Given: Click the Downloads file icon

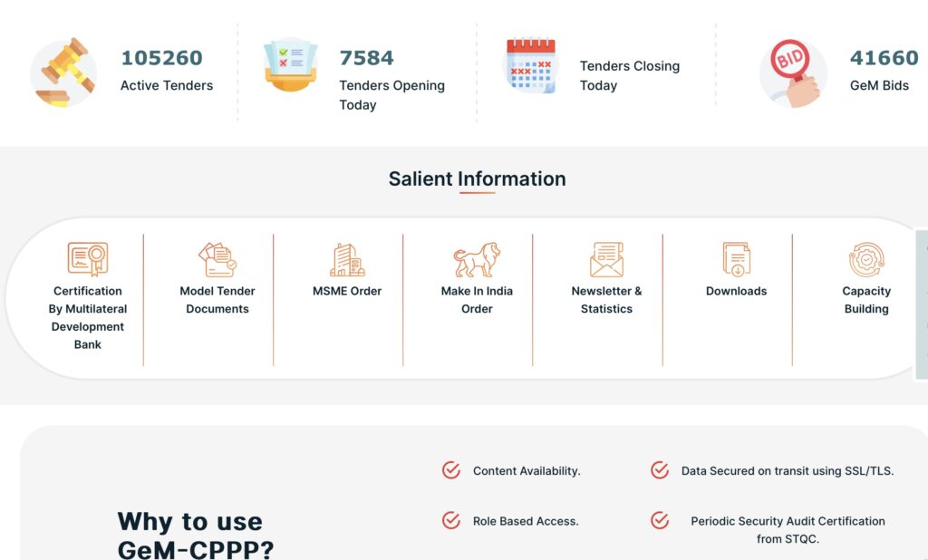Looking at the screenshot, I should pyautogui.click(x=736, y=260).
